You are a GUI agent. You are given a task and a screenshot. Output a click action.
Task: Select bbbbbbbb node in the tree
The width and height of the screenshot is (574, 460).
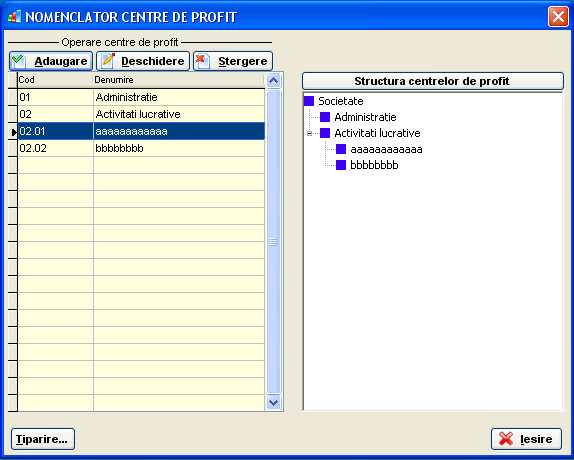pyautogui.click(x=374, y=165)
